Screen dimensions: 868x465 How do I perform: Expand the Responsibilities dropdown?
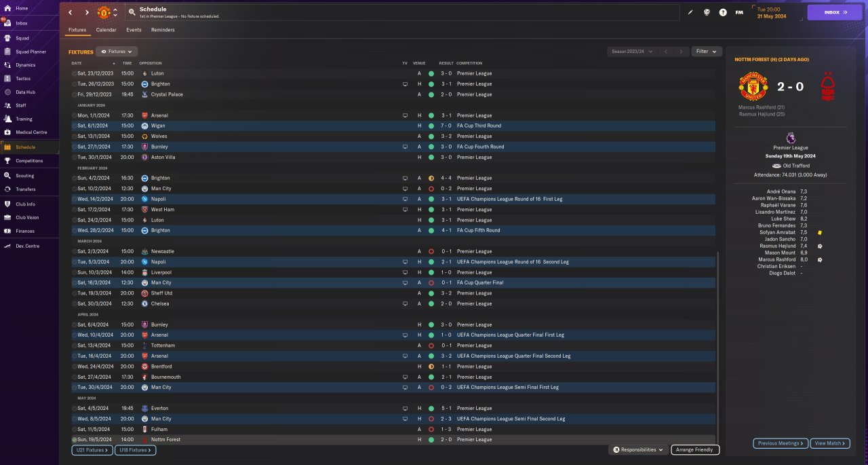639,449
